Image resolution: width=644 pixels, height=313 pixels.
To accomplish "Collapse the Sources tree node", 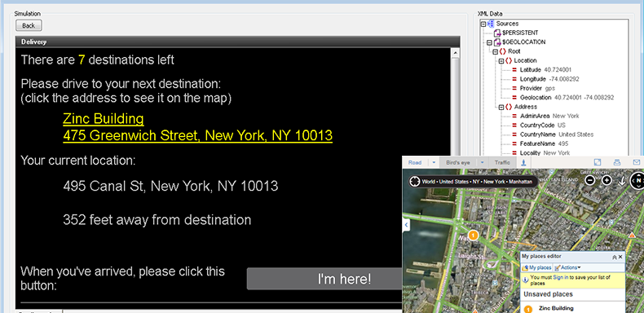I will click(x=483, y=24).
